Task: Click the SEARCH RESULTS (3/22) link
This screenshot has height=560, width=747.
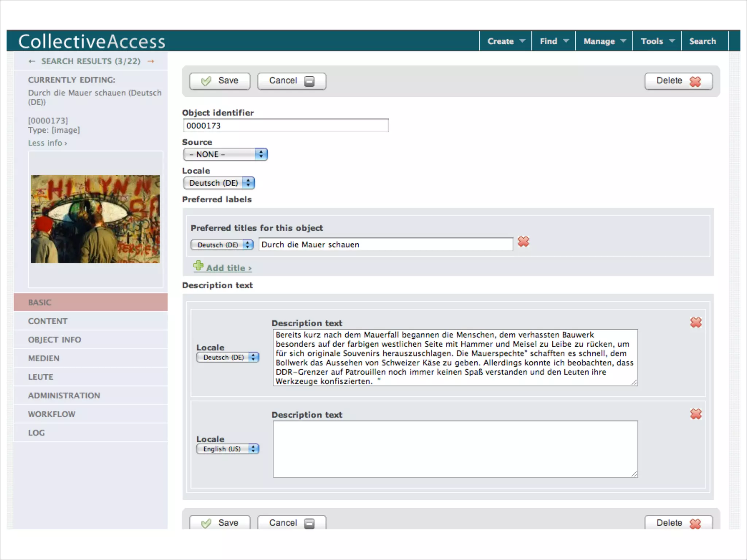Action: [91, 61]
